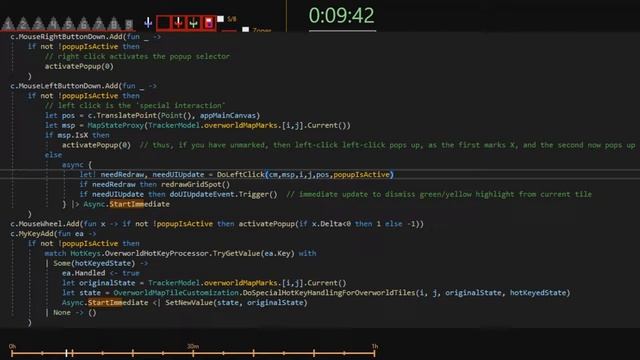Click the 0h start tick on timeline

tap(12, 353)
